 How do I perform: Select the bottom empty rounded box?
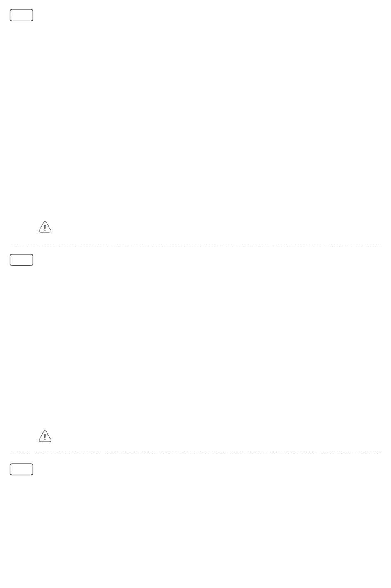[x=21, y=469]
